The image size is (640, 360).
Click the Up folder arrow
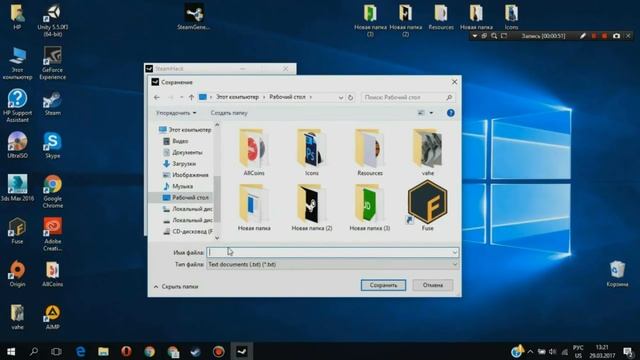[191, 98]
